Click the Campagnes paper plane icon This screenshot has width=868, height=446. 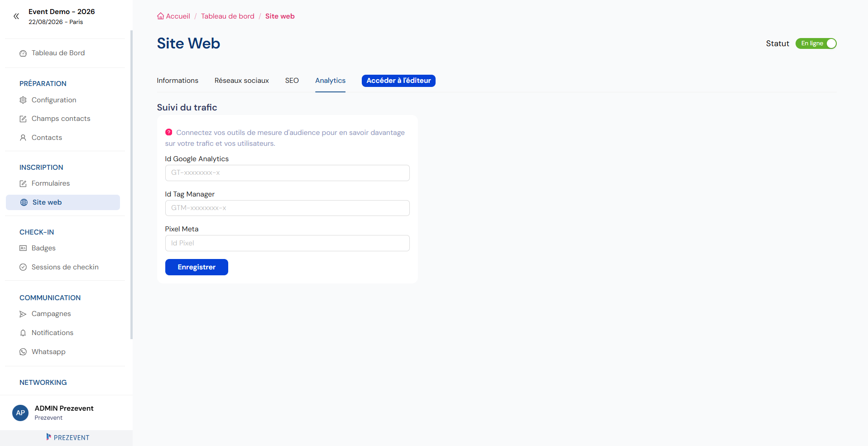tap(23, 314)
